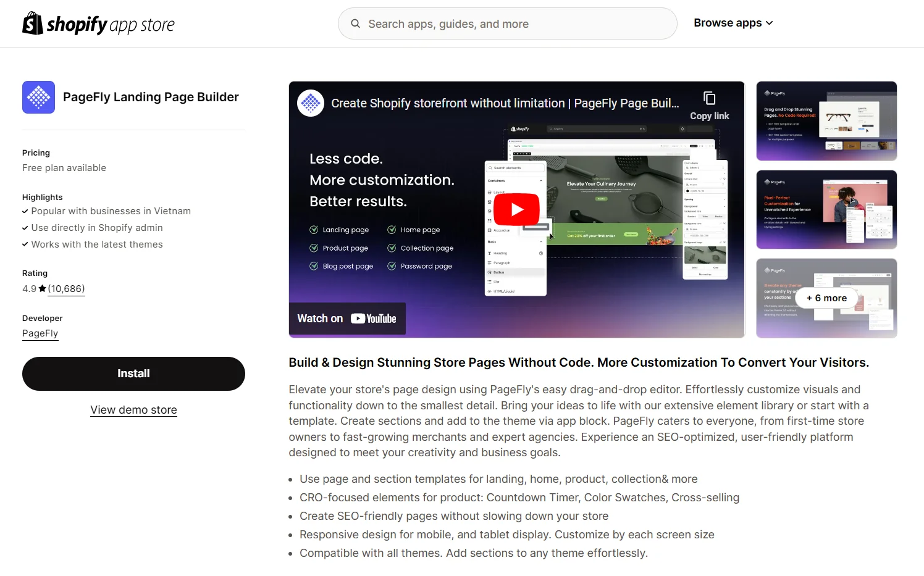
Task: Open the video title link
Action: coord(505,103)
